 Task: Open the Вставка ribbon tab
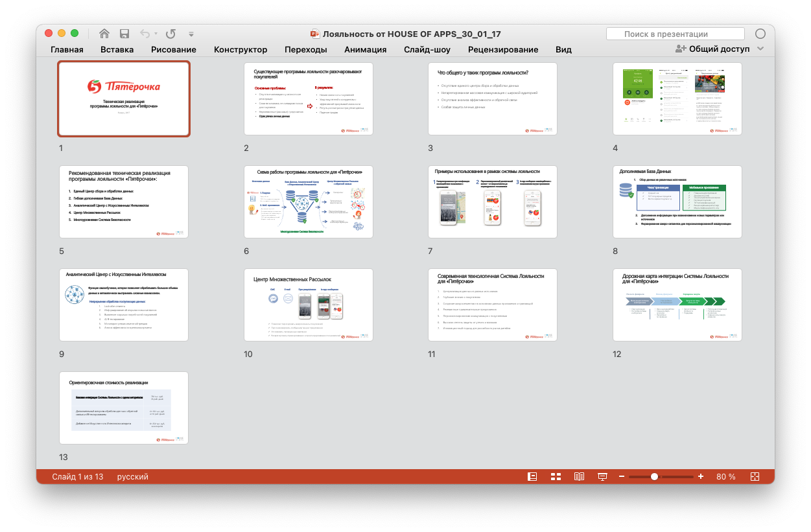click(x=117, y=49)
